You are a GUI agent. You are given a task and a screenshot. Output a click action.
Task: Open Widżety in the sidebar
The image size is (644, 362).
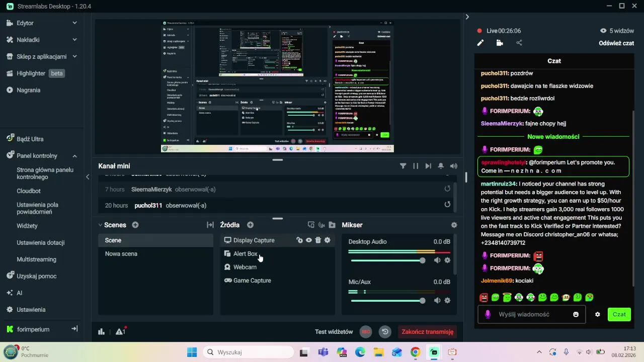click(x=27, y=226)
